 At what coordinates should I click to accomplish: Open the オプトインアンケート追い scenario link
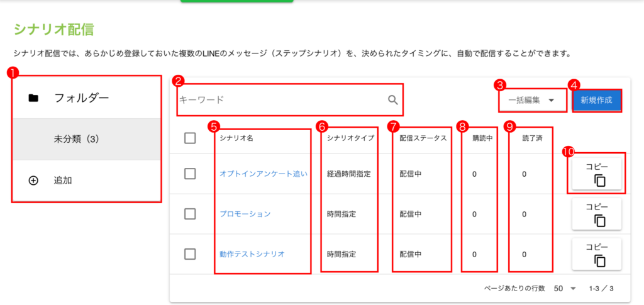tap(263, 174)
